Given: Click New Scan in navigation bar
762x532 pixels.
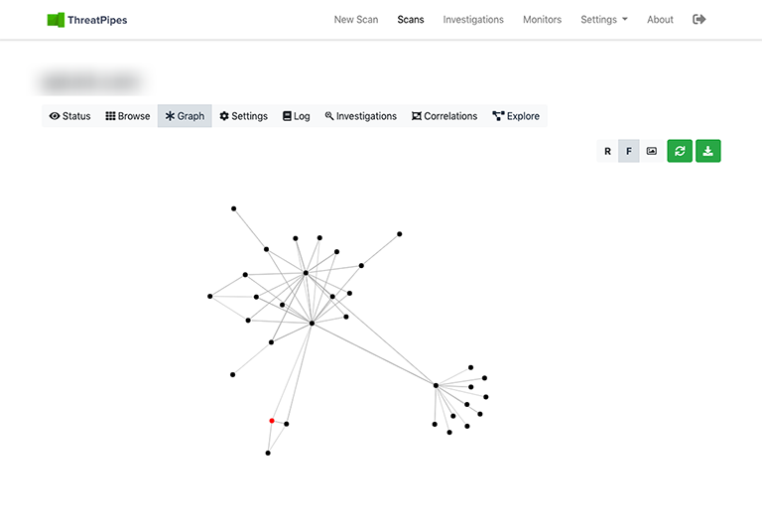Looking at the screenshot, I should tap(356, 19).
